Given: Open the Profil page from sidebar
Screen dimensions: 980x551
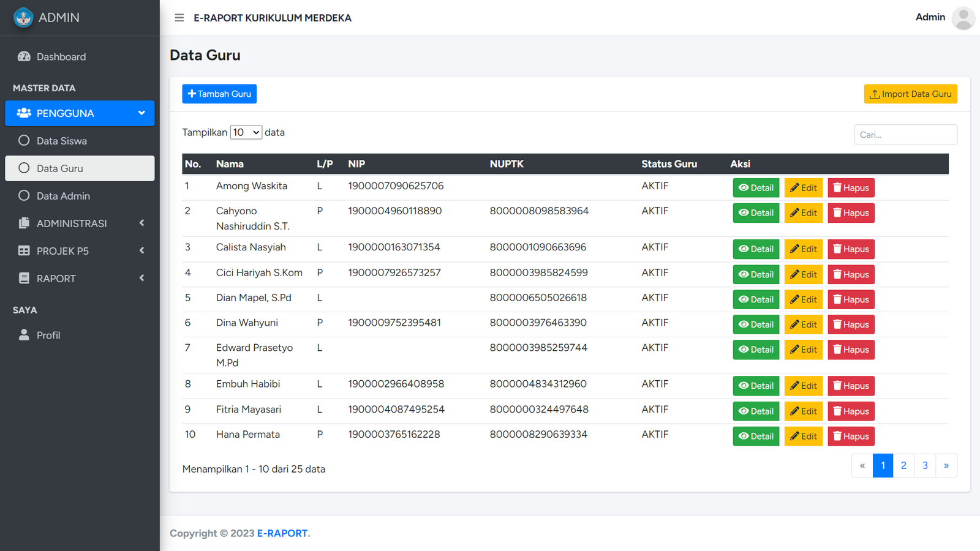Looking at the screenshot, I should click(x=48, y=335).
